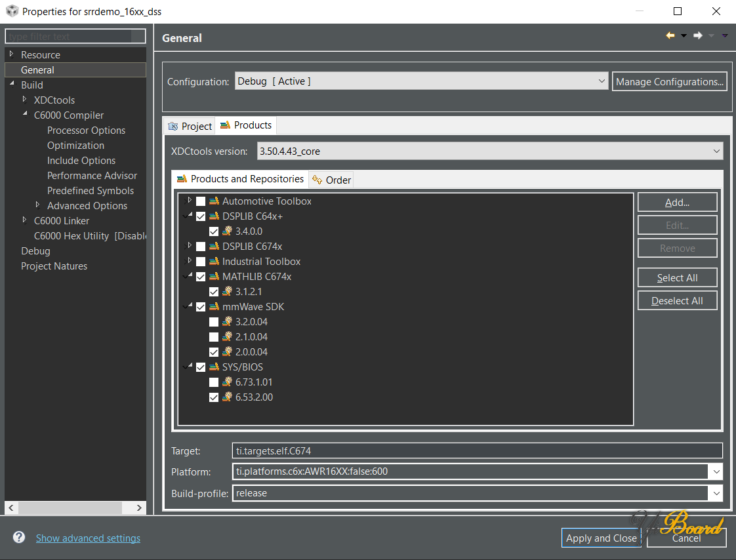Click the SYS/BIOS 6.73.1.01 version icon
Viewport: 736px width, 560px height.
pyautogui.click(x=227, y=382)
